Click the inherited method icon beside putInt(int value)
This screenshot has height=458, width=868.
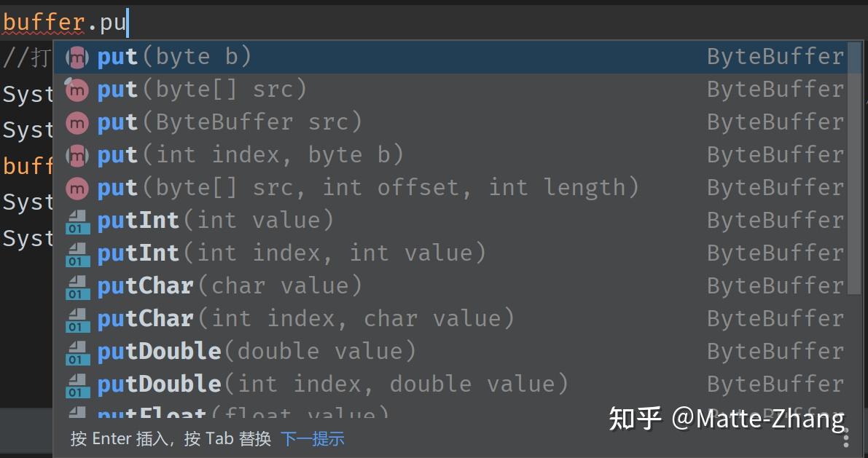(77, 220)
